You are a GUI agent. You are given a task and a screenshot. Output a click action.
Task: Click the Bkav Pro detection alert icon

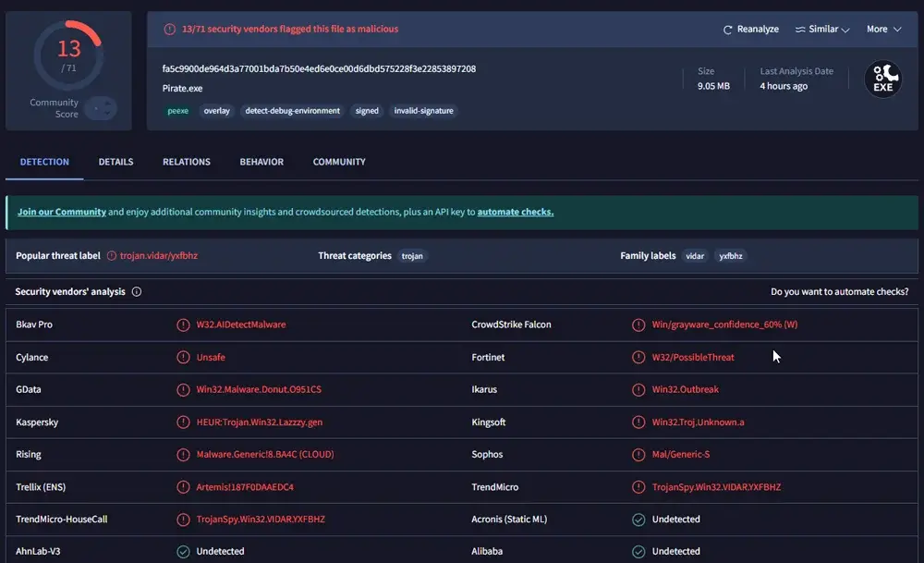click(183, 324)
